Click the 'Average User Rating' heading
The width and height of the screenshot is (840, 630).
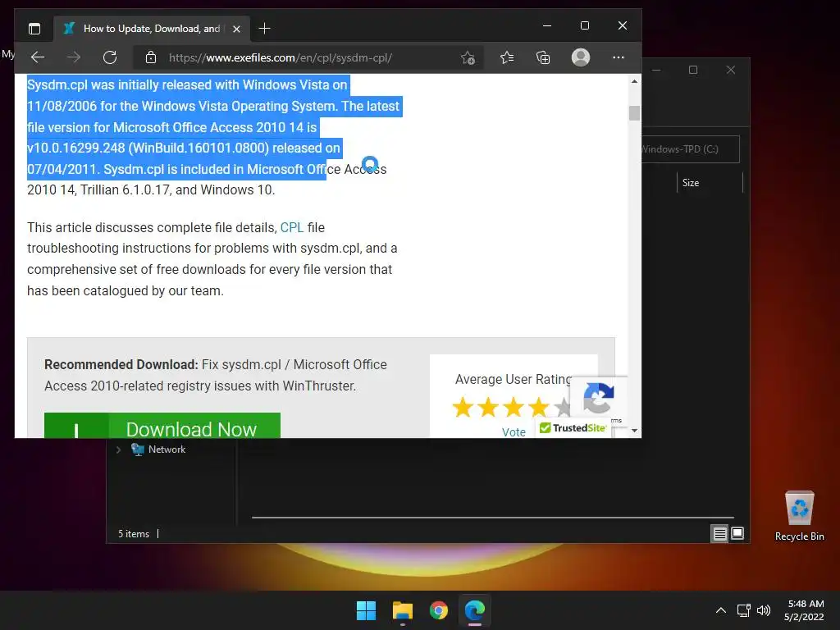point(514,379)
